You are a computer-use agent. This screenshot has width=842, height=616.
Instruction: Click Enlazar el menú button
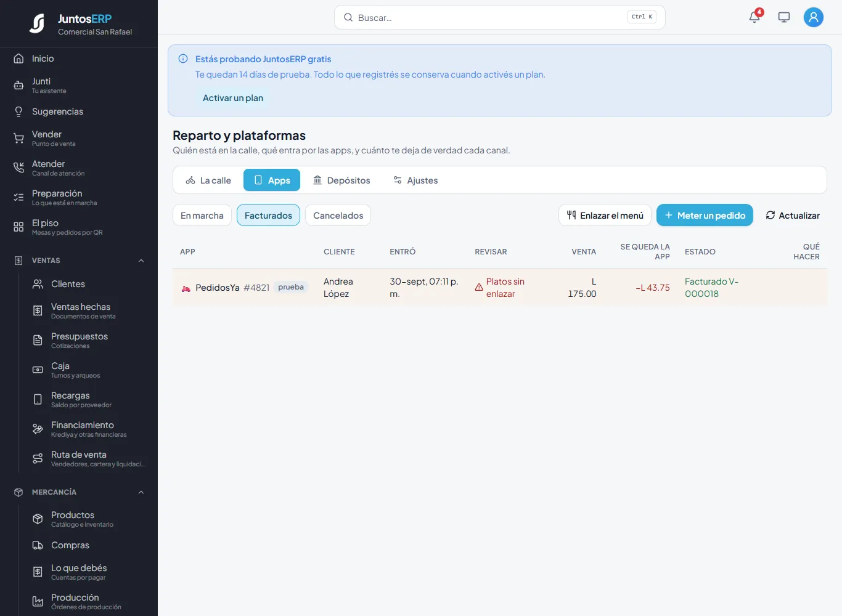click(x=605, y=215)
